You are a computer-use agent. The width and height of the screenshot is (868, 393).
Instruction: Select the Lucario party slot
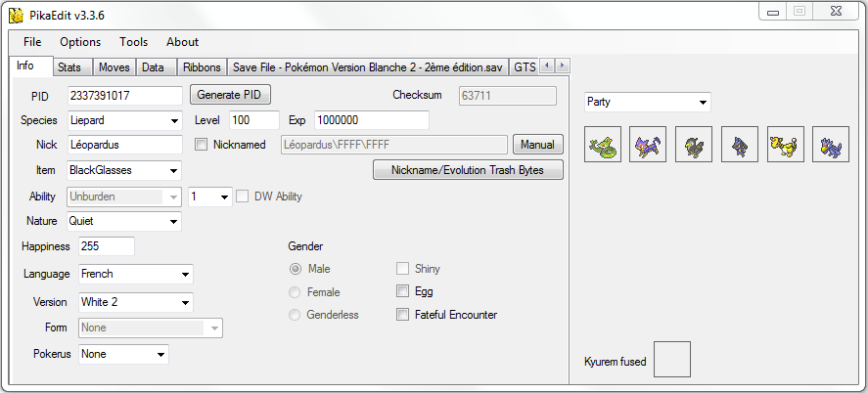pos(740,145)
